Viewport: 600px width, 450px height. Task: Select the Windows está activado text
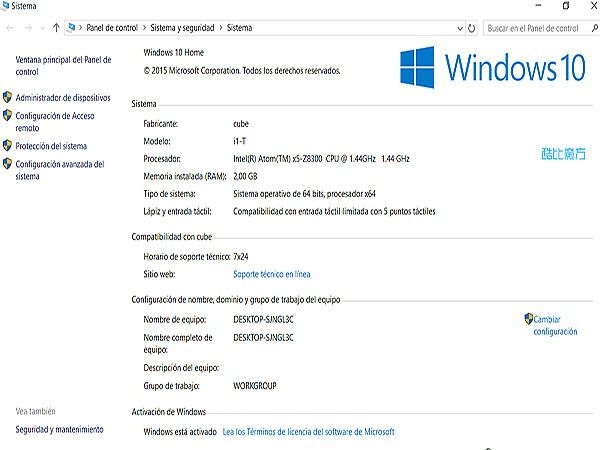coord(180,432)
